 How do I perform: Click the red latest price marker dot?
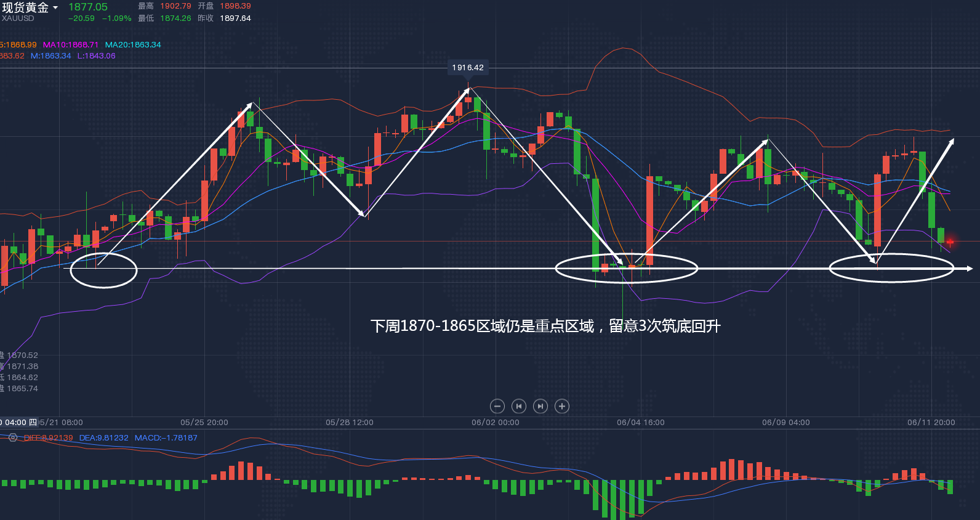tap(950, 242)
